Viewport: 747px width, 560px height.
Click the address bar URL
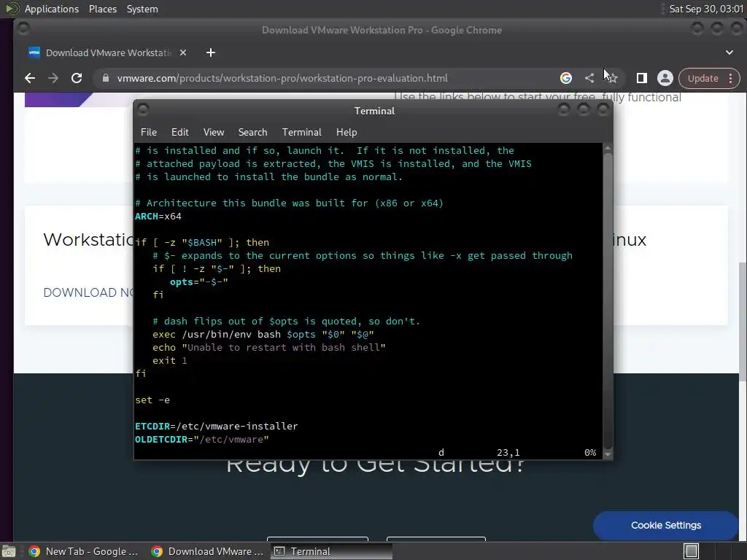coord(282,78)
